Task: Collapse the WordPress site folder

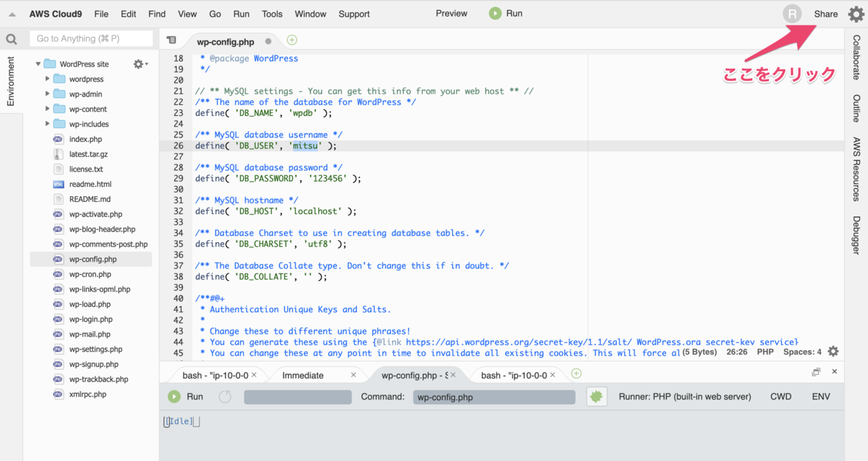Action: (x=38, y=64)
